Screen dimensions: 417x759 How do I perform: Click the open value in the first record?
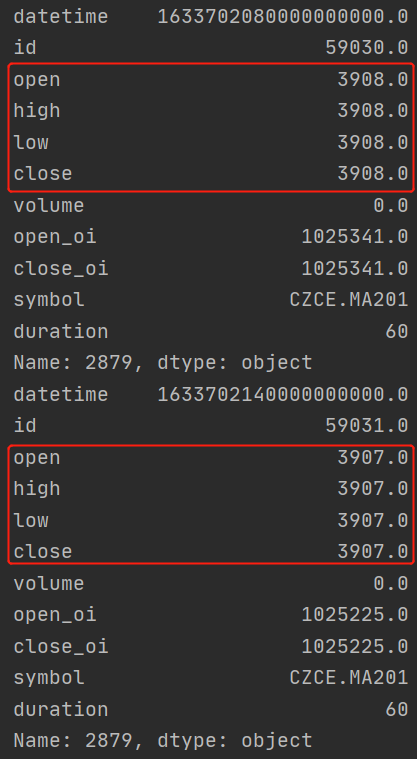tap(373, 79)
